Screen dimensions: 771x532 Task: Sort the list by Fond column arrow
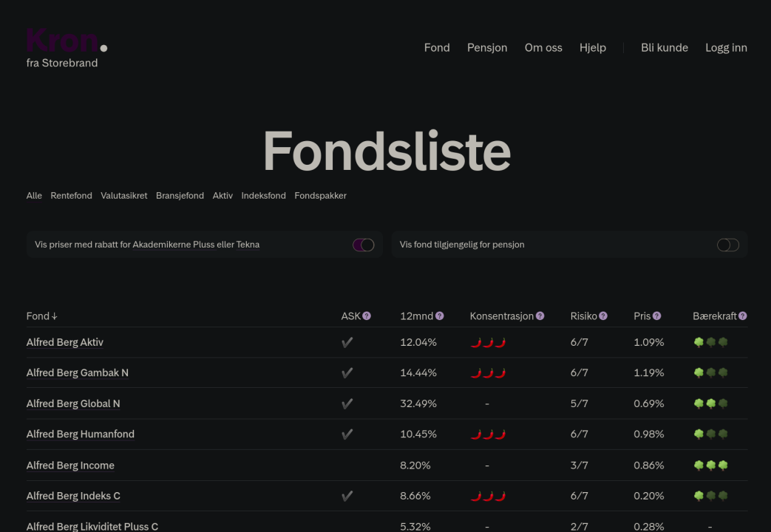tap(55, 316)
